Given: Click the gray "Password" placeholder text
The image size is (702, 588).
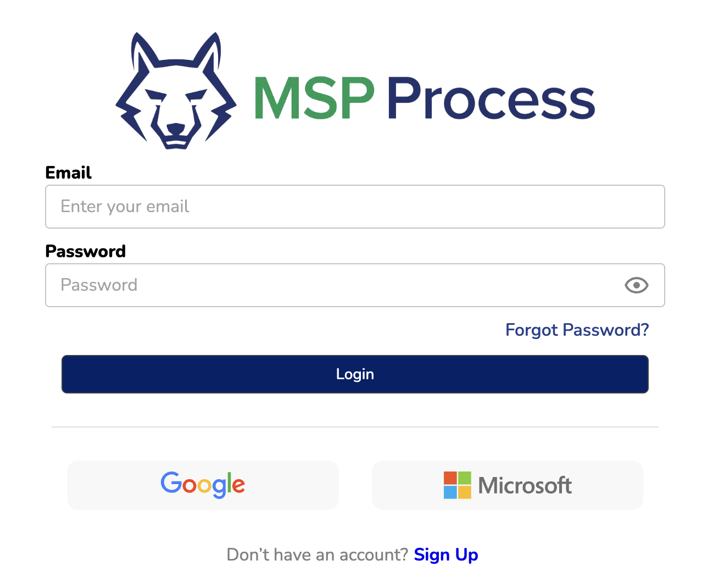Looking at the screenshot, I should point(99,285).
